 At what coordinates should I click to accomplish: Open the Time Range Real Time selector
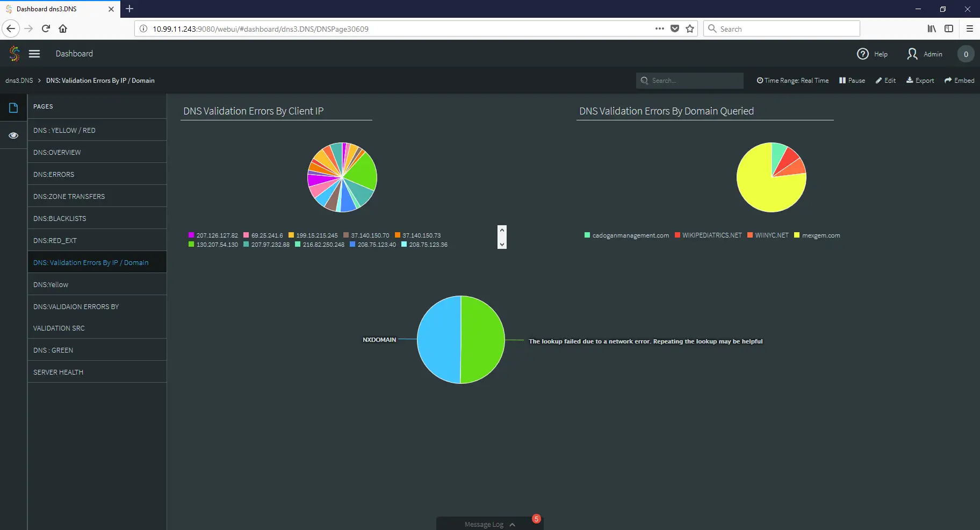pyautogui.click(x=792, y=81)
